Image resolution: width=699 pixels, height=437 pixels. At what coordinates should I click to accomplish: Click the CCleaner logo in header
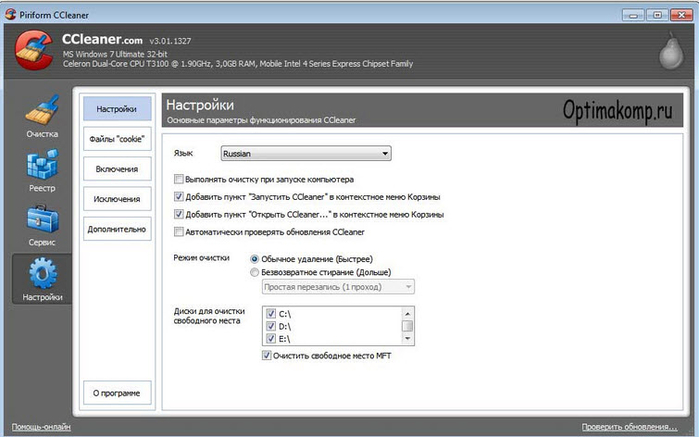pos(35,50)
